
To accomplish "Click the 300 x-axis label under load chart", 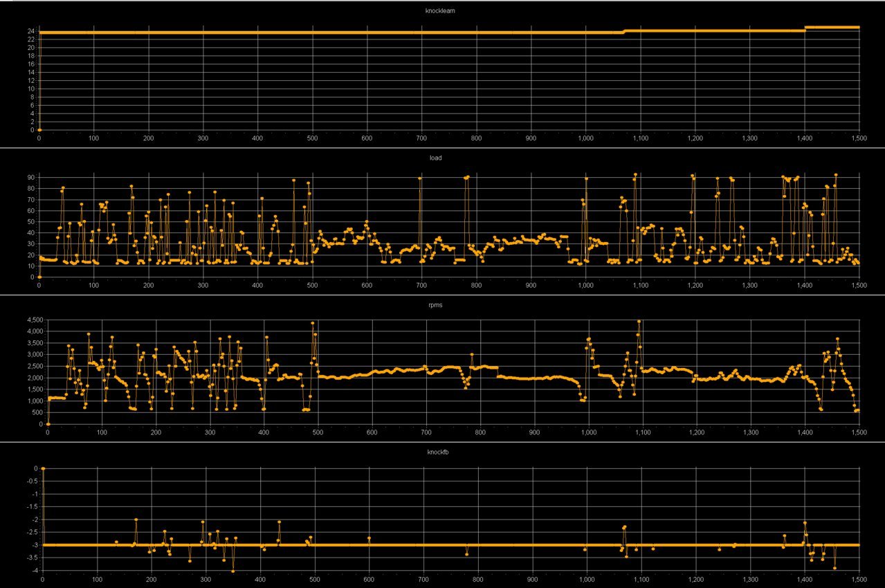I will pyautogui.click(x=203, y=285).
